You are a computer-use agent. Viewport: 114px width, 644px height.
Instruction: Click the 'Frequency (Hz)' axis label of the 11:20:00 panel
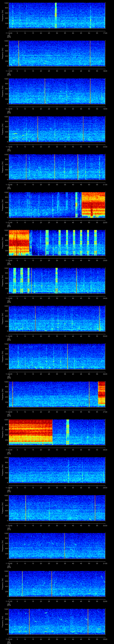(3, 167)
